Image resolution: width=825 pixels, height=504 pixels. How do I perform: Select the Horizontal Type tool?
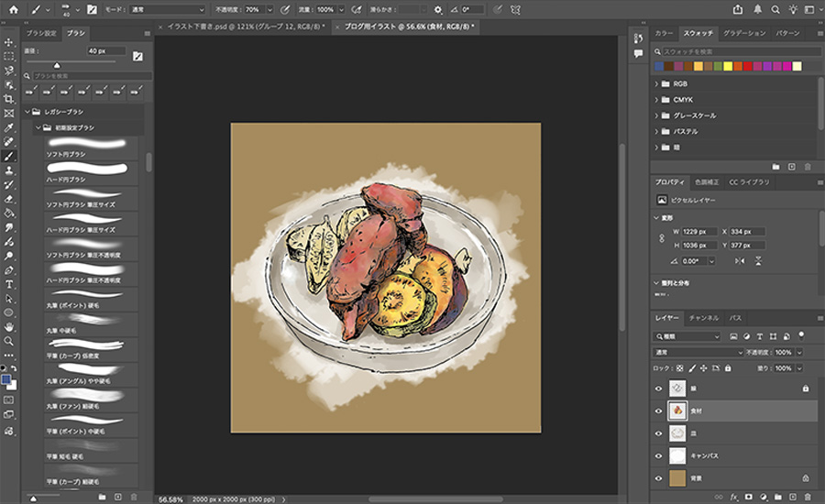(x=8, y=284)
